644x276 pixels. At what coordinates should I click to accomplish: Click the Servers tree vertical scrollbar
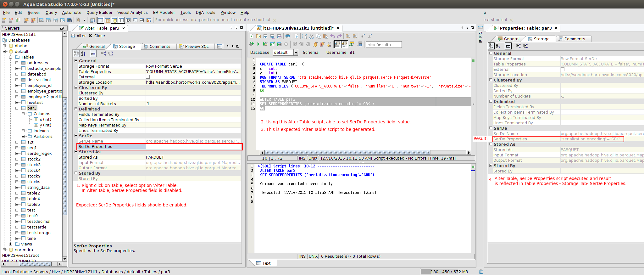click(x=65, y=146)
